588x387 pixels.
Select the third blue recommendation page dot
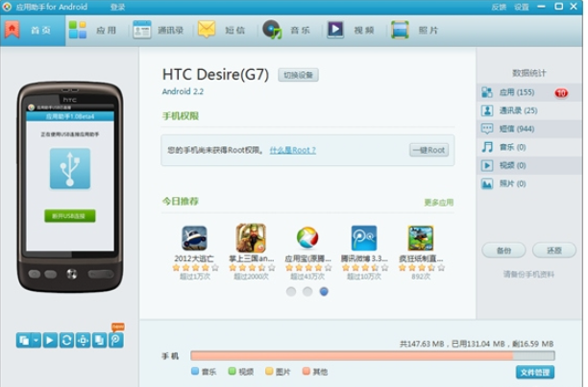324,292
